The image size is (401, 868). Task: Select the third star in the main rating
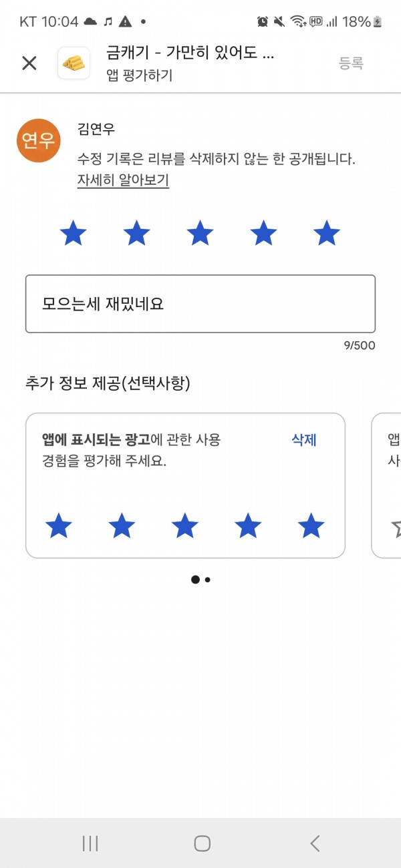coord(200,234)
